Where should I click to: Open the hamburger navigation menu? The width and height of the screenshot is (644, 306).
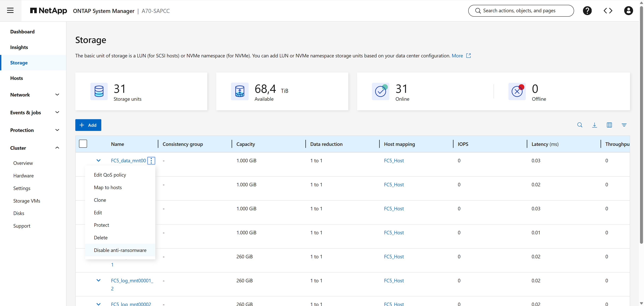coord(11,11)
